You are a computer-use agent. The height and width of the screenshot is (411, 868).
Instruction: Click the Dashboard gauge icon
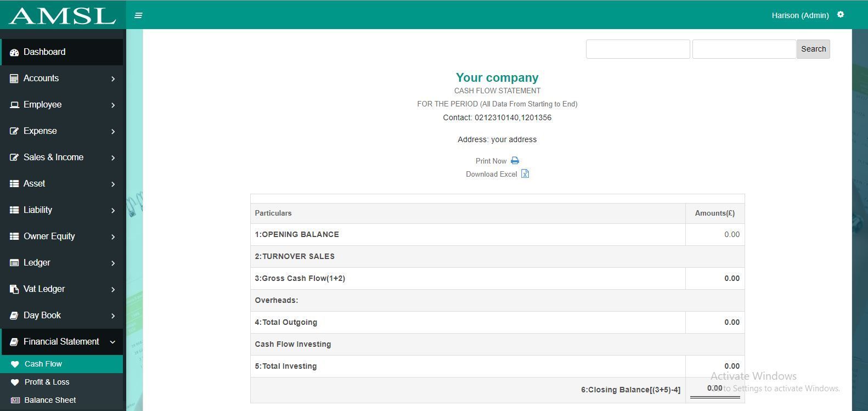14,52
